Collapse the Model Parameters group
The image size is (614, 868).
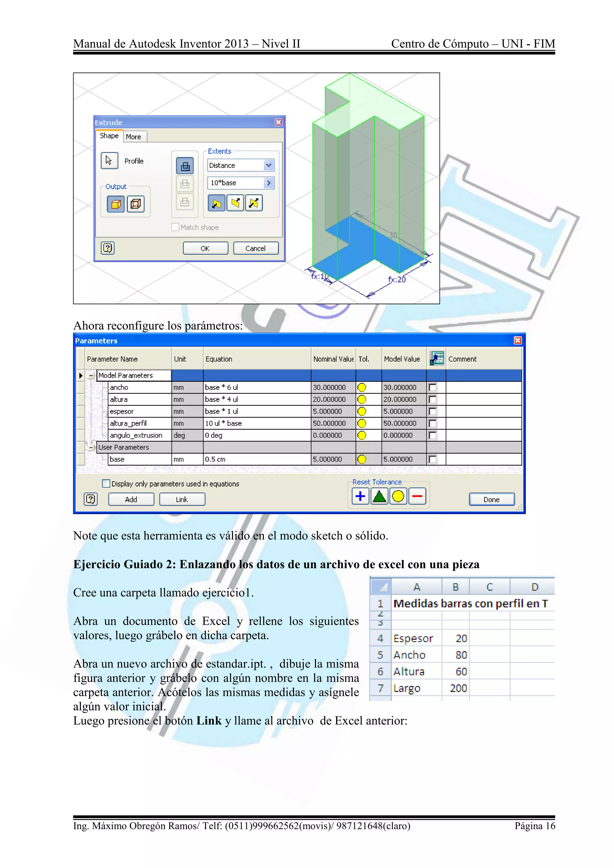91,375
